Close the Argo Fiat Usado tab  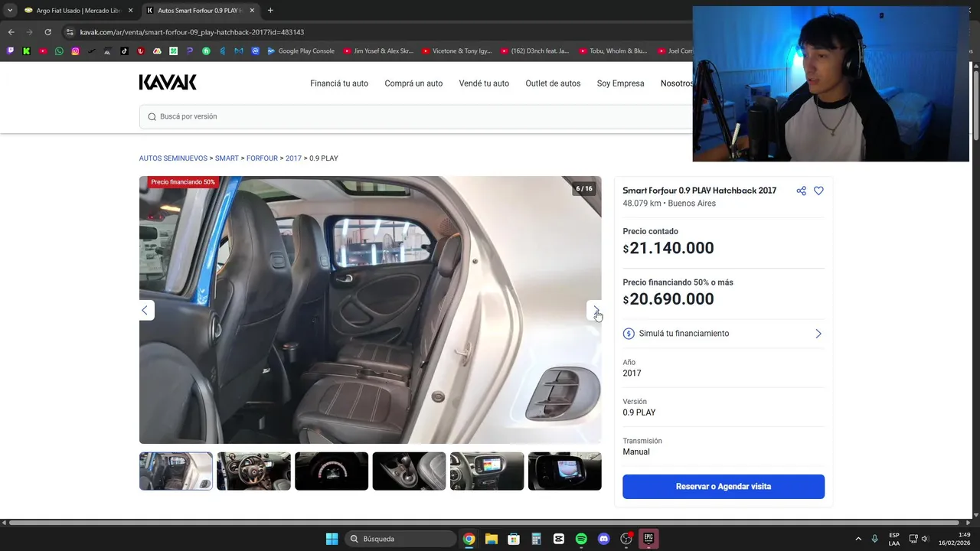tap(130, 11)
